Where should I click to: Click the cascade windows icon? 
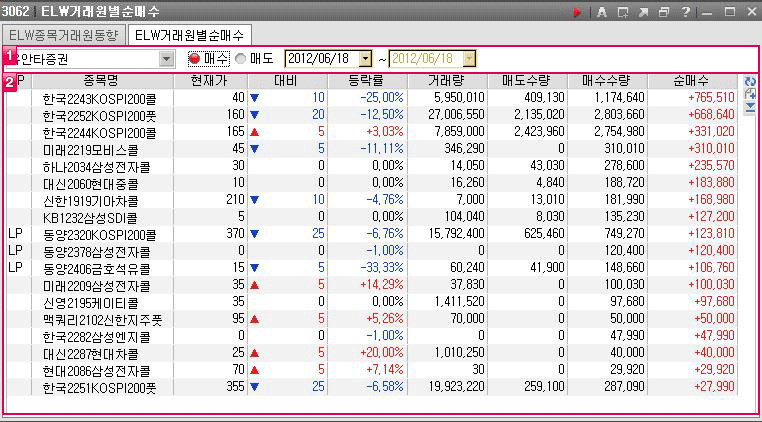(x=664, y=12)
